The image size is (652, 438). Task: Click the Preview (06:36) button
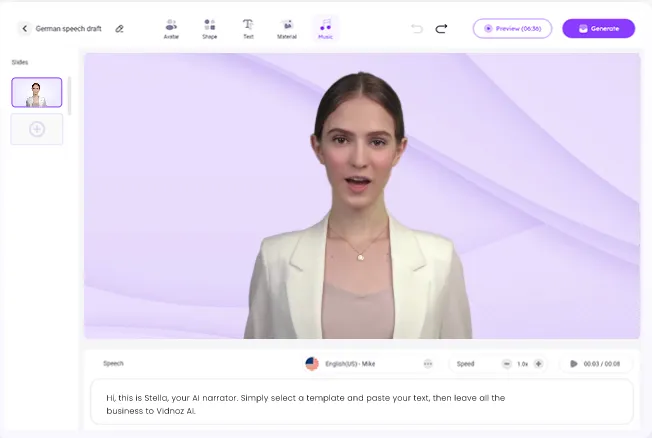click(x=512, y=29)
